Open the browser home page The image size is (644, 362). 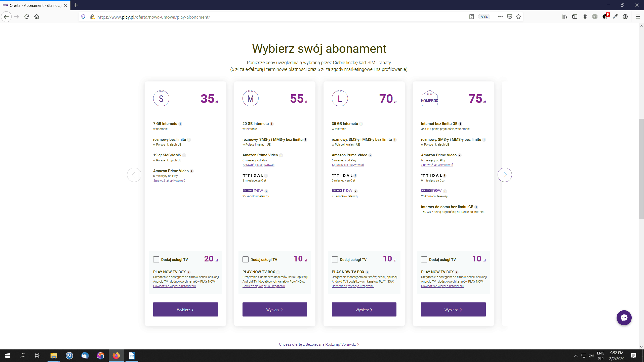point(37,17)
